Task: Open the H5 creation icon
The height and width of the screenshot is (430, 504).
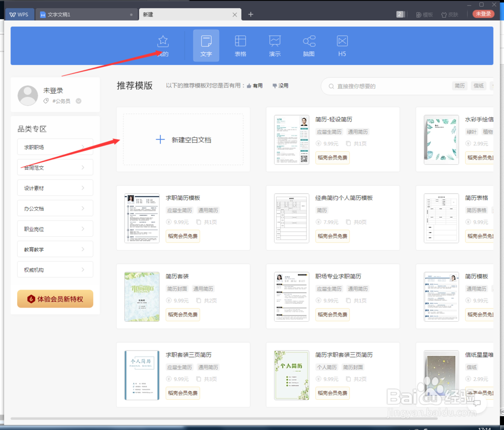Action: coord(342,45)
